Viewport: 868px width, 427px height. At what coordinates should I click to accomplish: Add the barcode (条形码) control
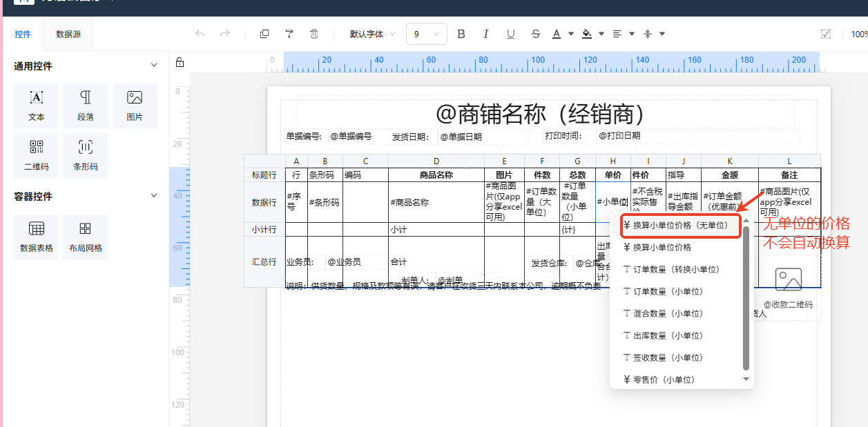click(x=86, y=155)
